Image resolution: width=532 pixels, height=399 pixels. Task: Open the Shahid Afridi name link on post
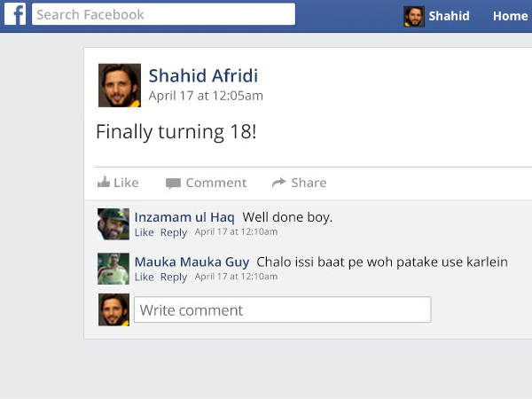[x=203, y=75]
